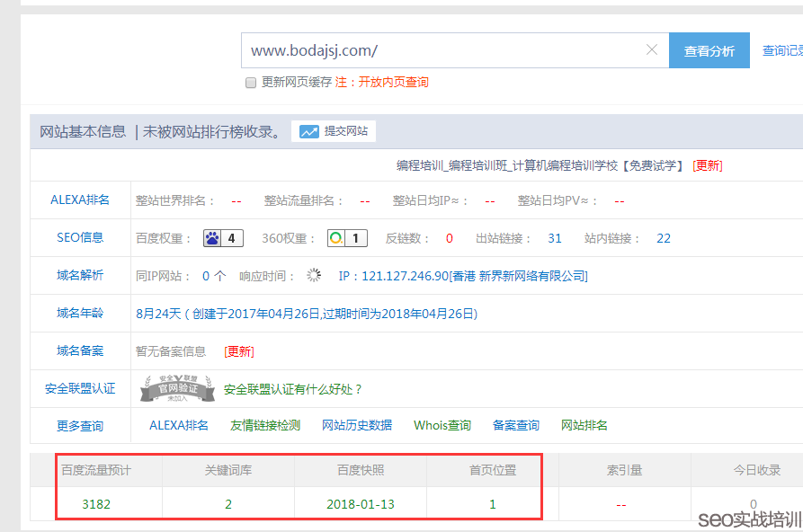Click the chart icon on 提交网站 button
Screen dimensions: 803x532
click(308, 131)
